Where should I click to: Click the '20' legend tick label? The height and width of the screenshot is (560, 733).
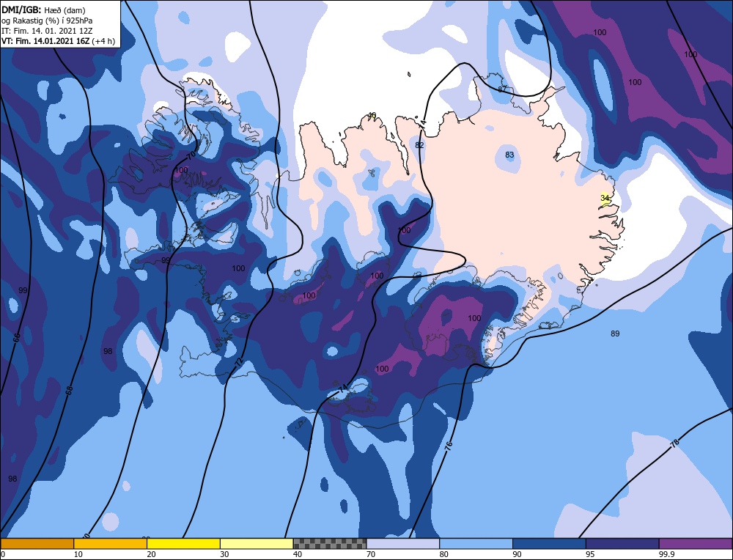pyautogui.click(x=151, y=554)
